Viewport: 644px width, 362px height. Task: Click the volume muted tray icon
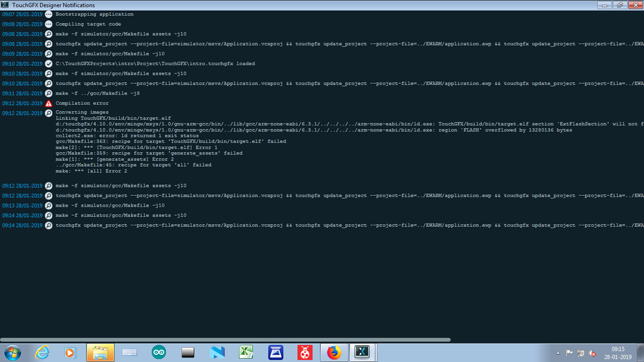[592, 353]
